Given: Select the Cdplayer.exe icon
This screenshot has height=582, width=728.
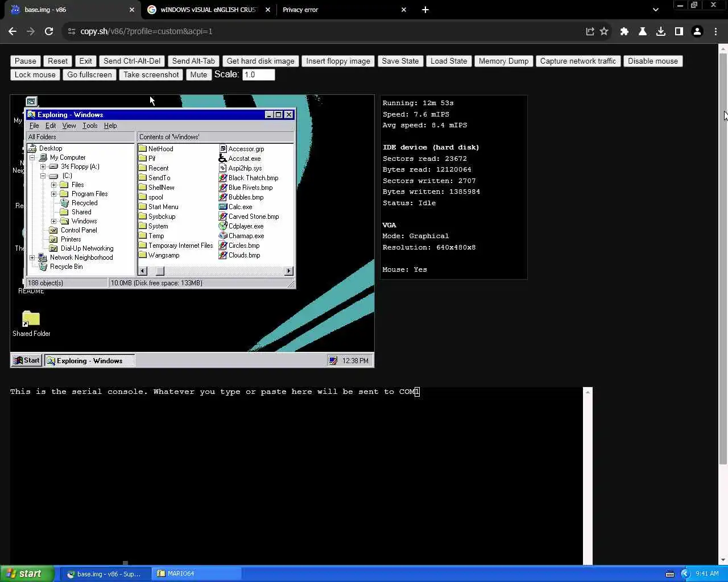Looking at the screenshot, I should click(x=223, y=226).
